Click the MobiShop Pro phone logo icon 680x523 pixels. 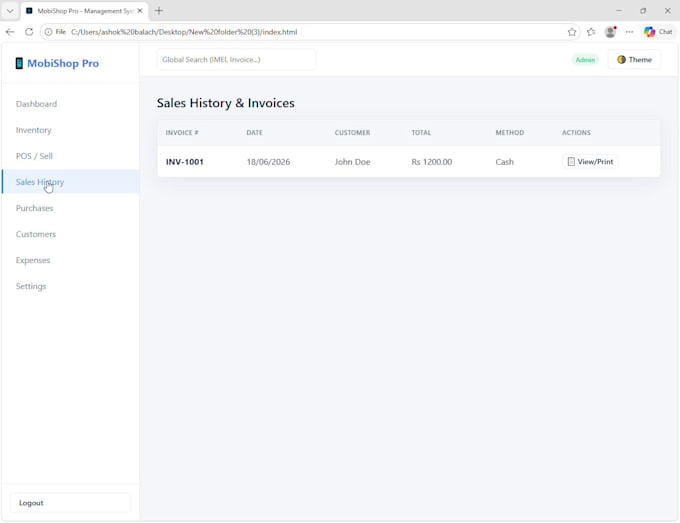click(x=19, y=63)
